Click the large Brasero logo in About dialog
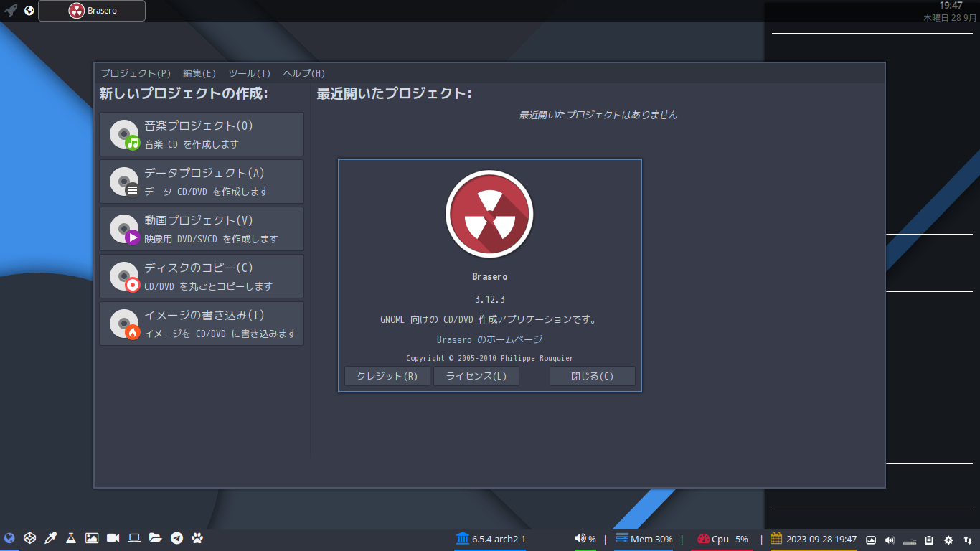This screenshot has height=551, width=980. point(489,215)
